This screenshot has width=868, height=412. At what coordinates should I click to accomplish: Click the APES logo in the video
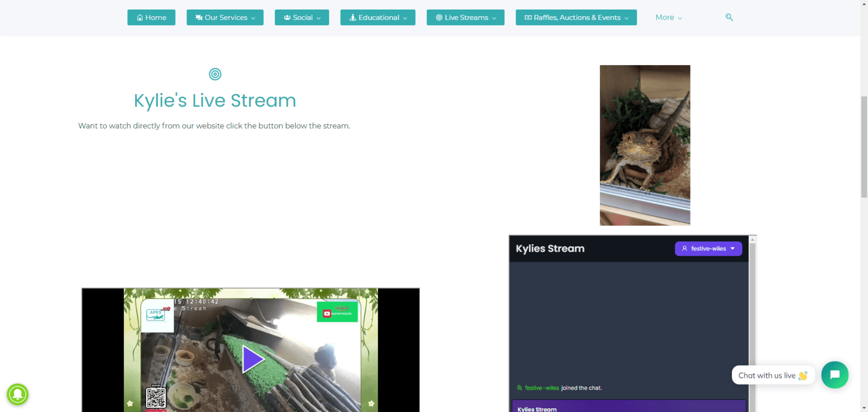coord(157,315)
